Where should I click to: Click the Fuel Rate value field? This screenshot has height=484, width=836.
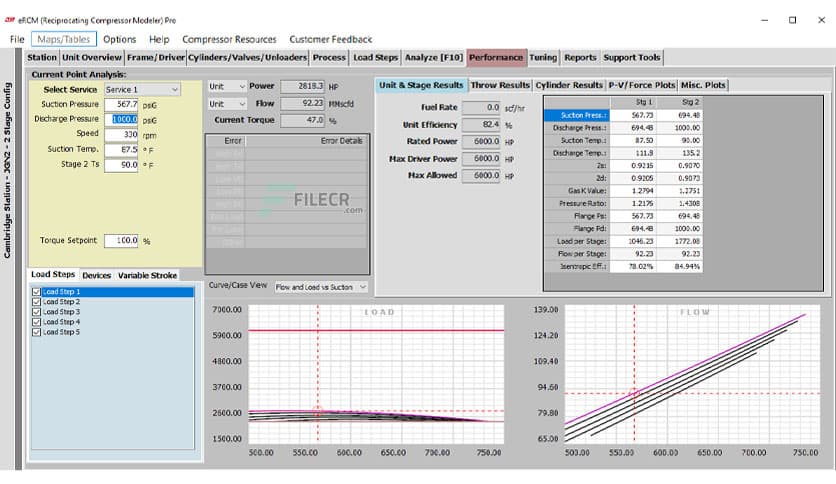[481, 108]
